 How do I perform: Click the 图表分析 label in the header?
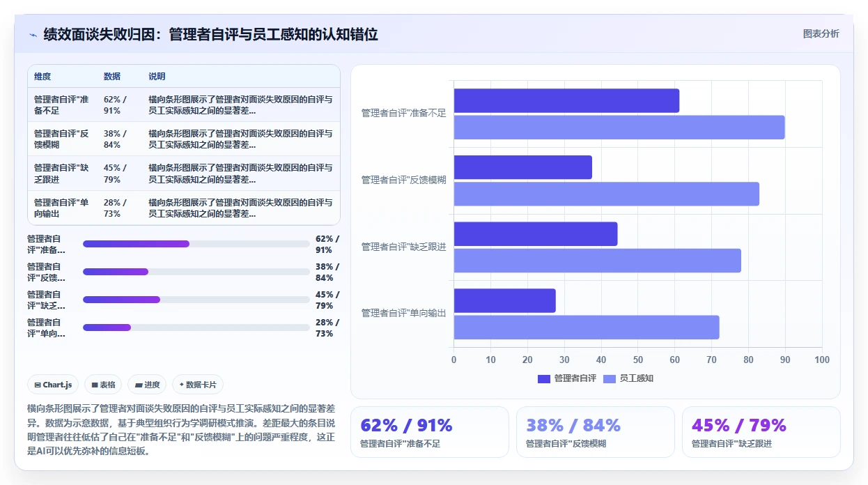821,33
